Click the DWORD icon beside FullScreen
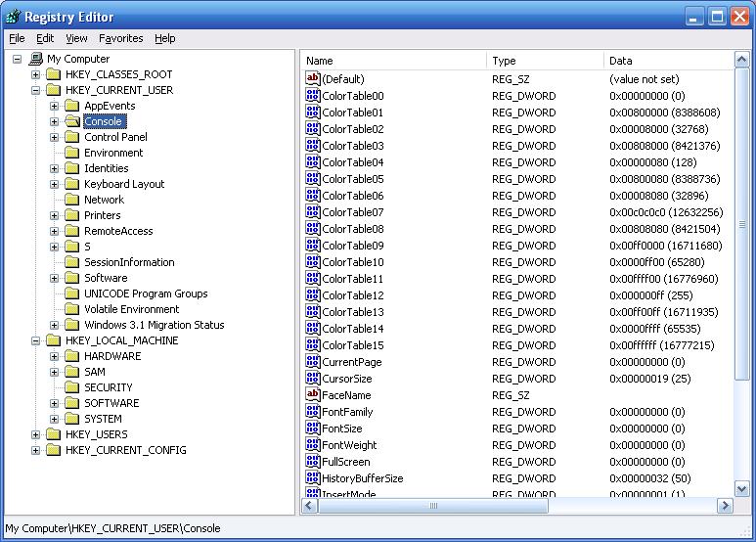This screenshot has width=756, height=542. 313,461
